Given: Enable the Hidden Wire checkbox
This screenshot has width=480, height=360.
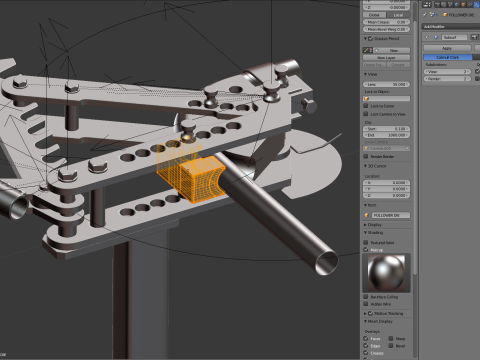Looking at the screenshot, I should pos(366,304).
